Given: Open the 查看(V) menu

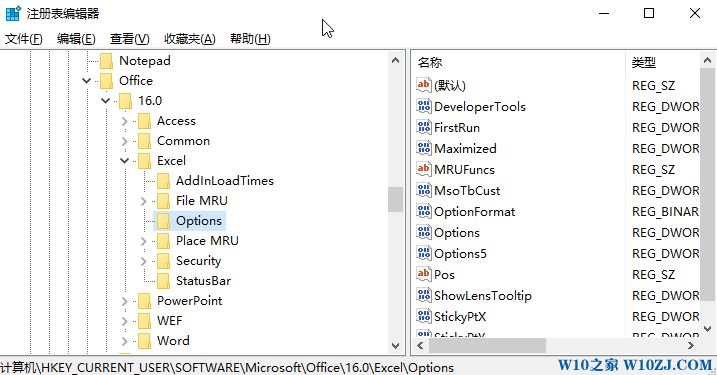Looking at the screenshot, I should click(129, 39).
